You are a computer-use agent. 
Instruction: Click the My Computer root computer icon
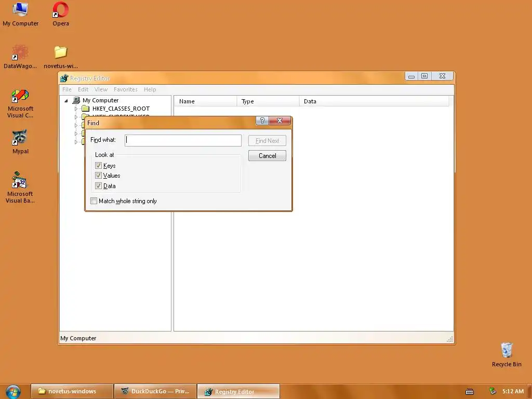click(x=76, y=100)
